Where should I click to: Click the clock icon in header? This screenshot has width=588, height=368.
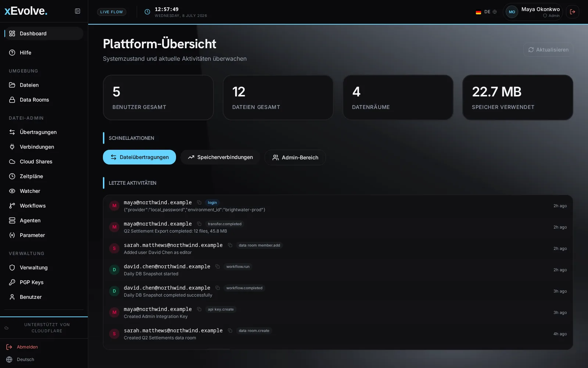(147, 12)
